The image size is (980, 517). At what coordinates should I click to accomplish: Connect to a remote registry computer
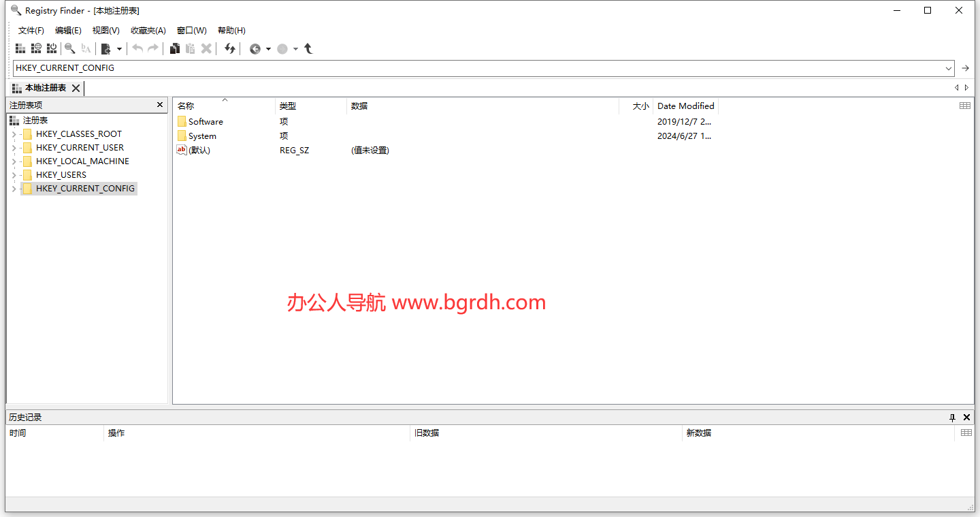click(x=36, y=48)
